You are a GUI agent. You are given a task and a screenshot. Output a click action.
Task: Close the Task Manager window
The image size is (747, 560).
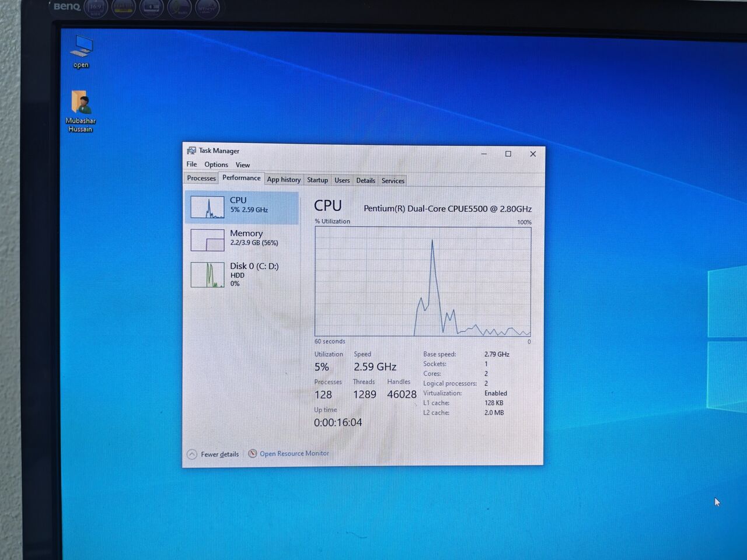533,154
